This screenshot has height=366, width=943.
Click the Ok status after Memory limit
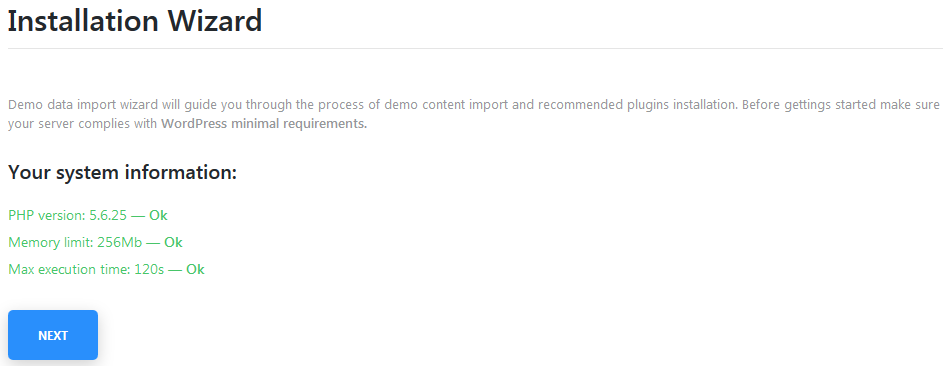coord(173,242)
